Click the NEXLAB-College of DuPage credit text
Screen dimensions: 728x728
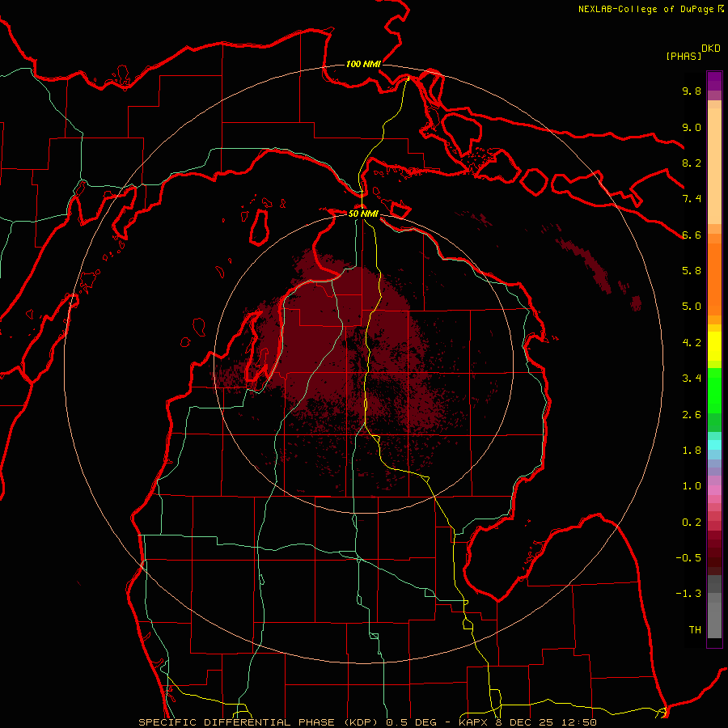point(645,9)
